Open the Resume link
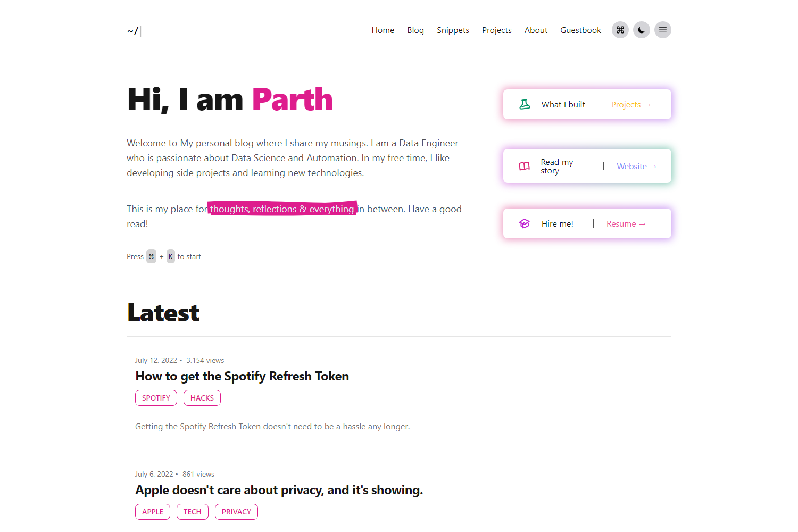Image resolution: width=798 pixels, height=532 pixels. 626,223
